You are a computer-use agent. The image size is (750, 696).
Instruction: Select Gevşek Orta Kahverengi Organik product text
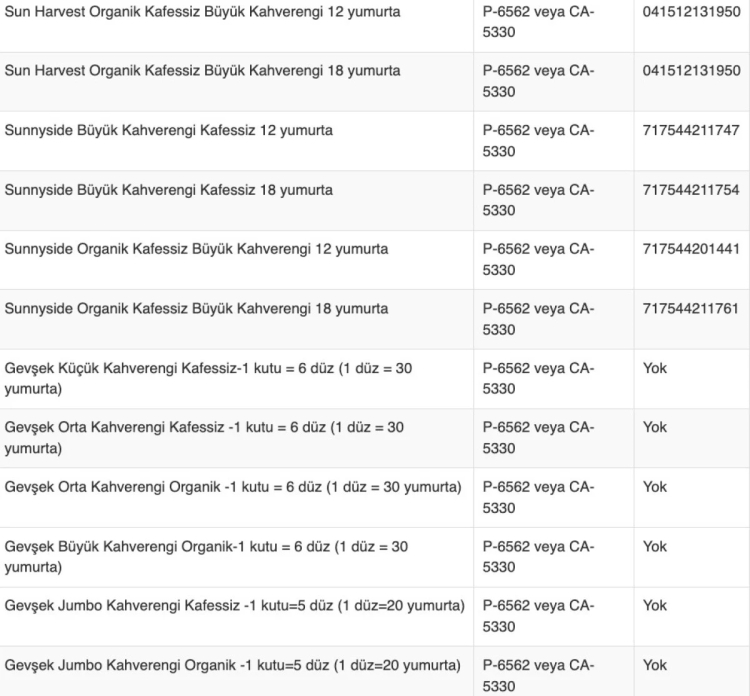[x=233, y=487]
